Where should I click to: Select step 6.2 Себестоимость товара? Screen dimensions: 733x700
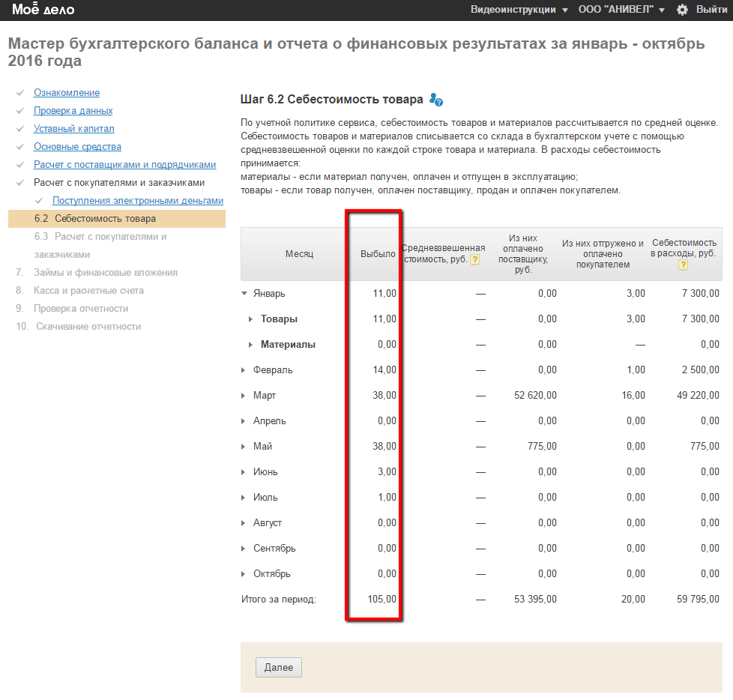coord(105,219)
